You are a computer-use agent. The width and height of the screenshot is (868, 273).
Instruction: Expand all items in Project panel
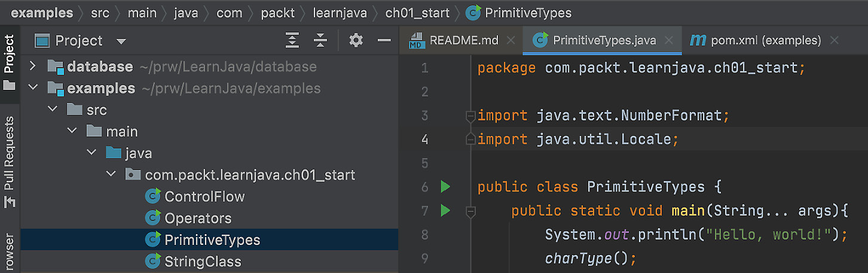click(292, 41)
